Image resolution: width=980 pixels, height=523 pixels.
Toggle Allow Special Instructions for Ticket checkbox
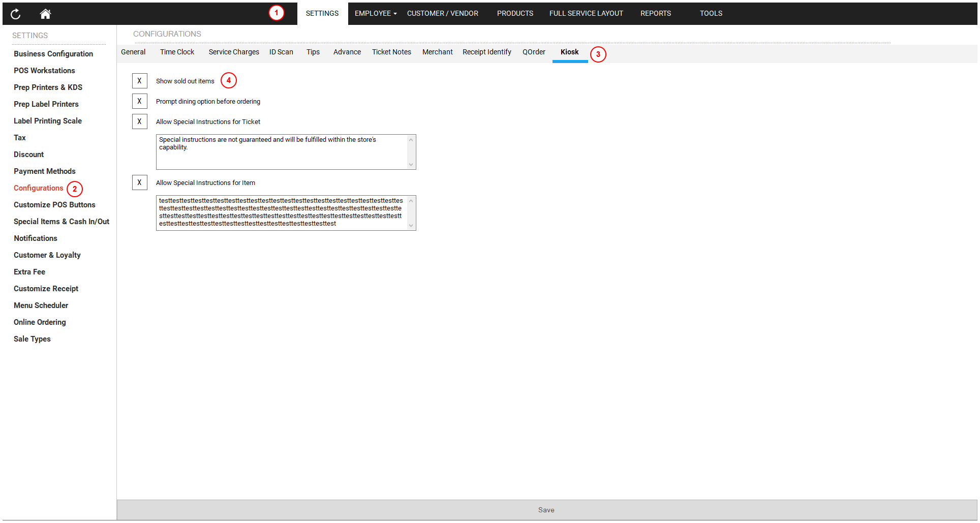139,121
